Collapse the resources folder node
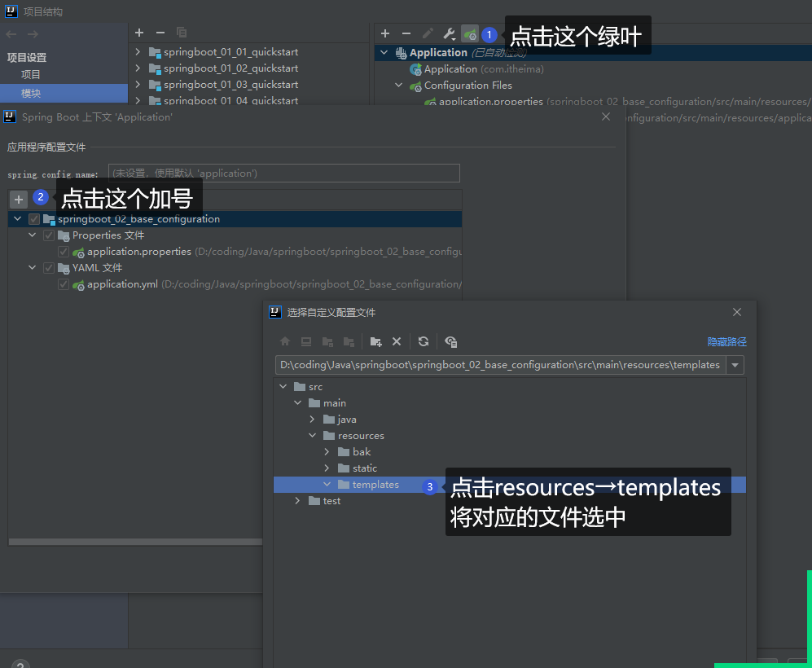Screen dimensions: 812x668 [x=312, y=435]
